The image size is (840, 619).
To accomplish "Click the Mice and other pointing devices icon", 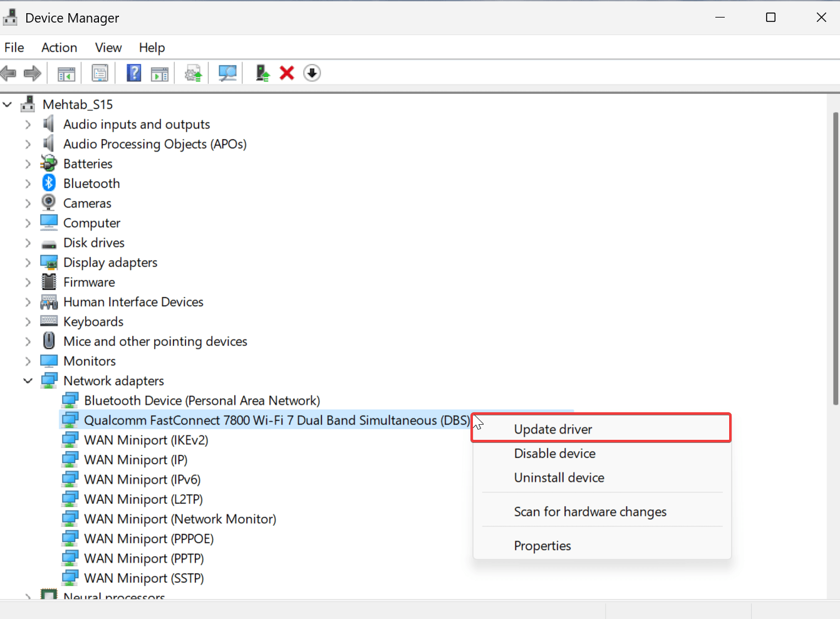I will (x=49, y=341).
